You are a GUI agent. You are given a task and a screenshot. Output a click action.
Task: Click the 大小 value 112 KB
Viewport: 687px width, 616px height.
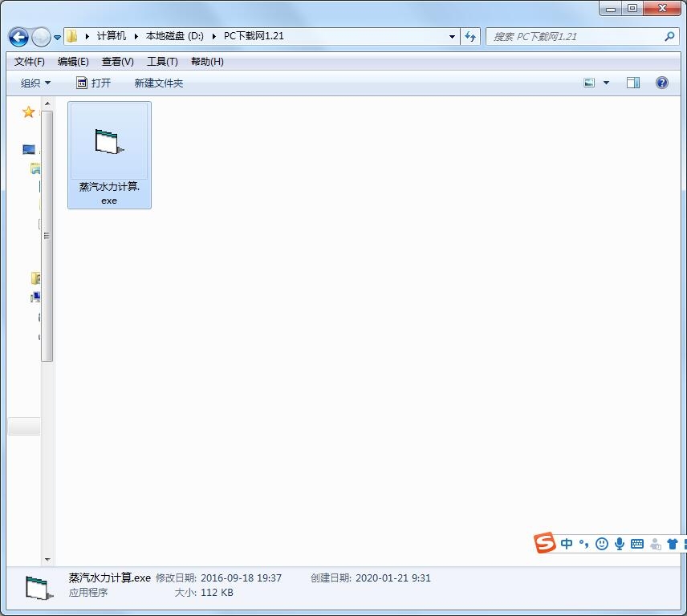[x=217, y=593]
